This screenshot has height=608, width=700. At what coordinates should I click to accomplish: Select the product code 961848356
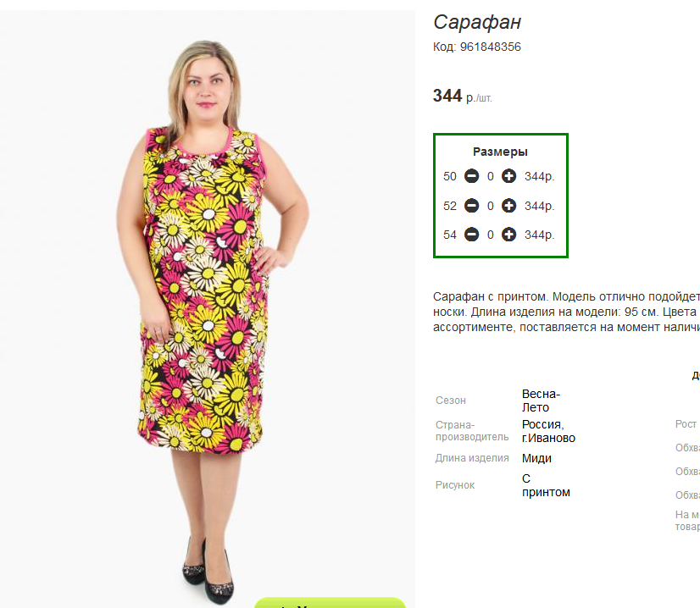point(490,47)
